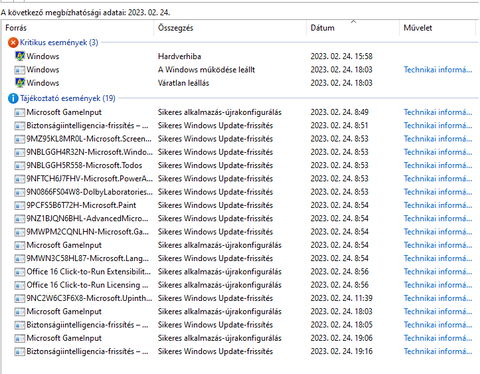480x374 pixels.
Task: Select the Hardverhiba Windows event icon
Action: 20,56
